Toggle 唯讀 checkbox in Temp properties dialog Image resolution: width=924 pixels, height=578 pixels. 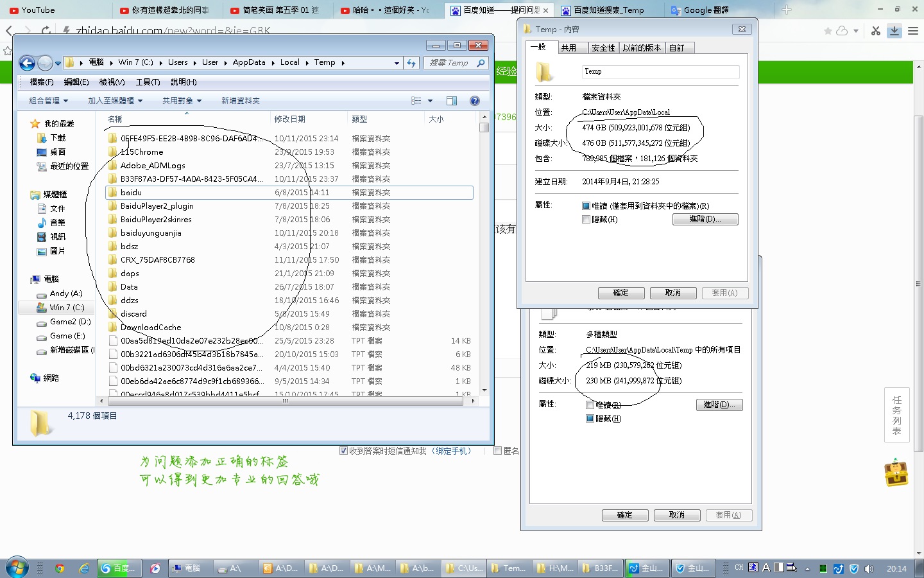586,206
